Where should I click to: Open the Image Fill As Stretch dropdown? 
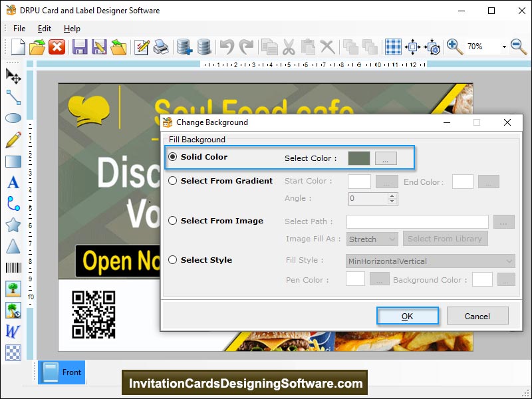click(372, 239)
